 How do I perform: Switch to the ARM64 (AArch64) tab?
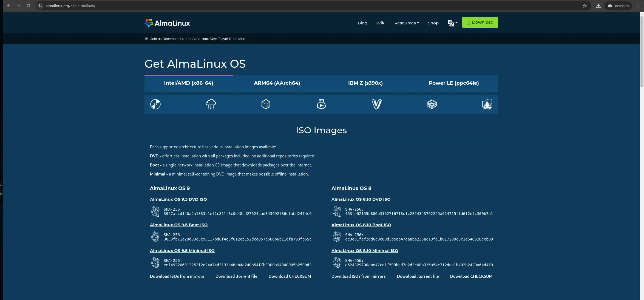coord(277,83)
